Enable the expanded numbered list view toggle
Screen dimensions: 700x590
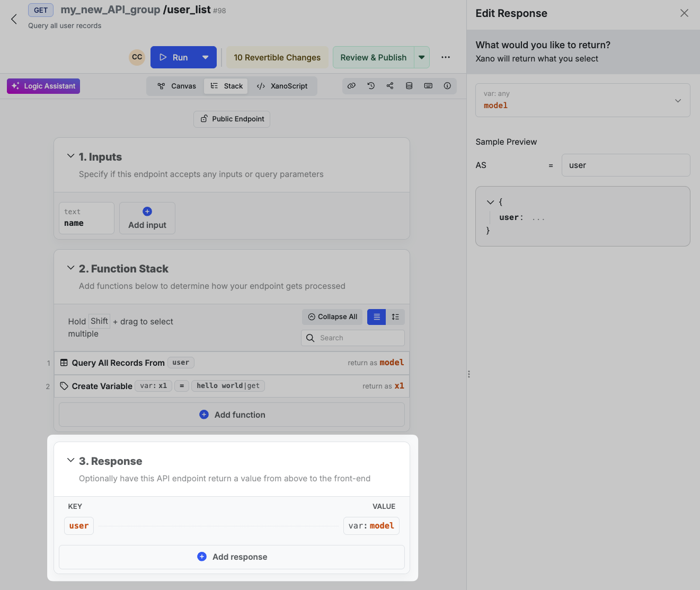395,317
